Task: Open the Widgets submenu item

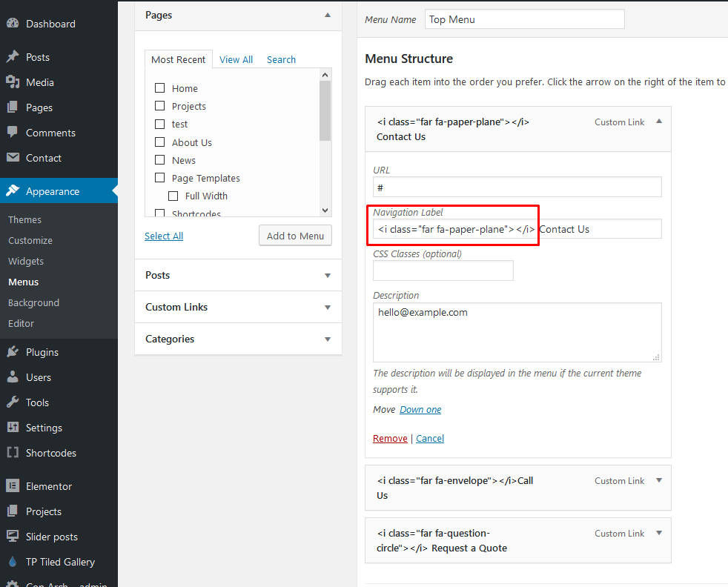Action: (x=26, y=261)
